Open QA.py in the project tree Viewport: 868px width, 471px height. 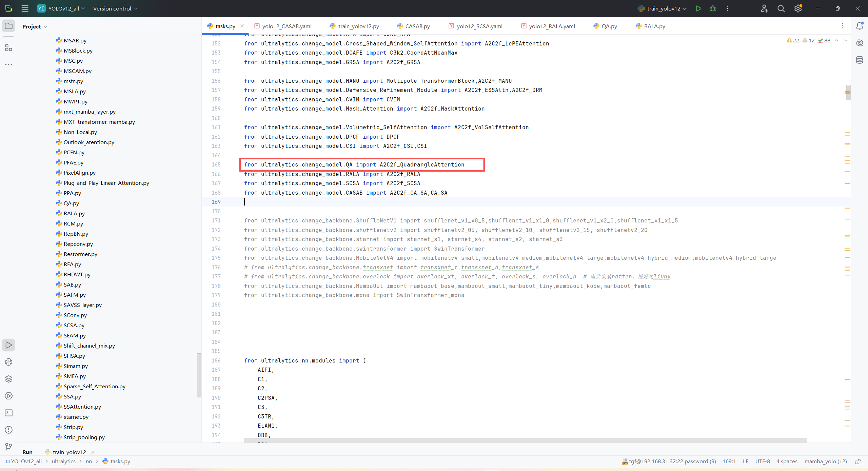click(71, 203)
